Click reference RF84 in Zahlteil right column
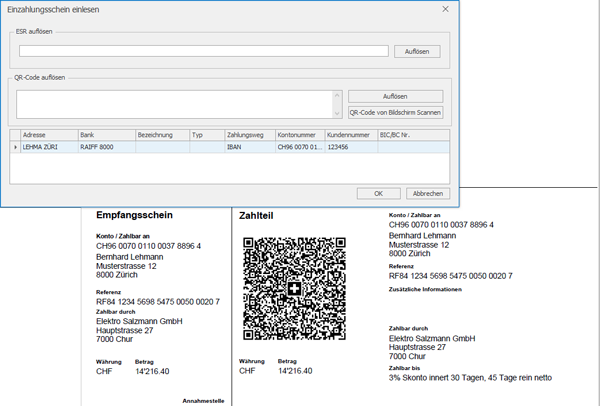 [x=451, y=276]
